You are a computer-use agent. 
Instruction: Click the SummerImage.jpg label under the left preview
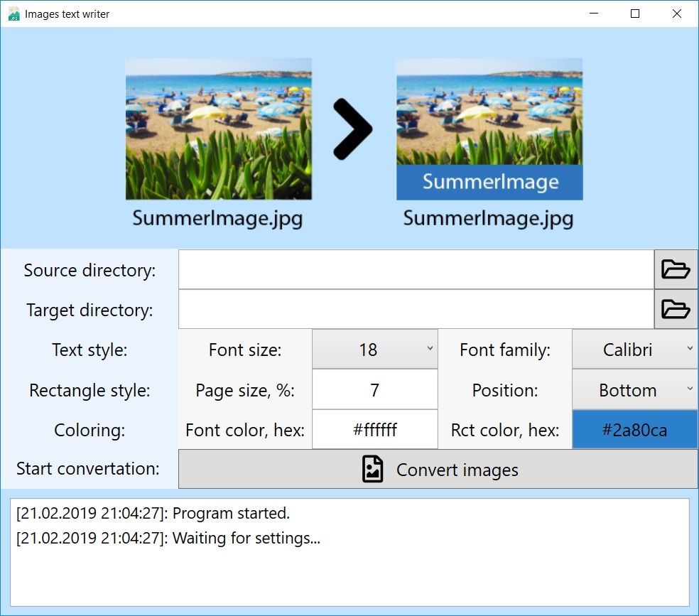point(217,217)
